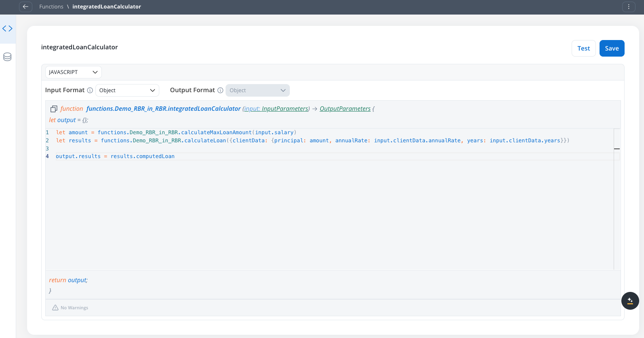Open the code editor sidebar icon
The height and width of the screenshot is (338, 644).
click(x=8, y=29)
